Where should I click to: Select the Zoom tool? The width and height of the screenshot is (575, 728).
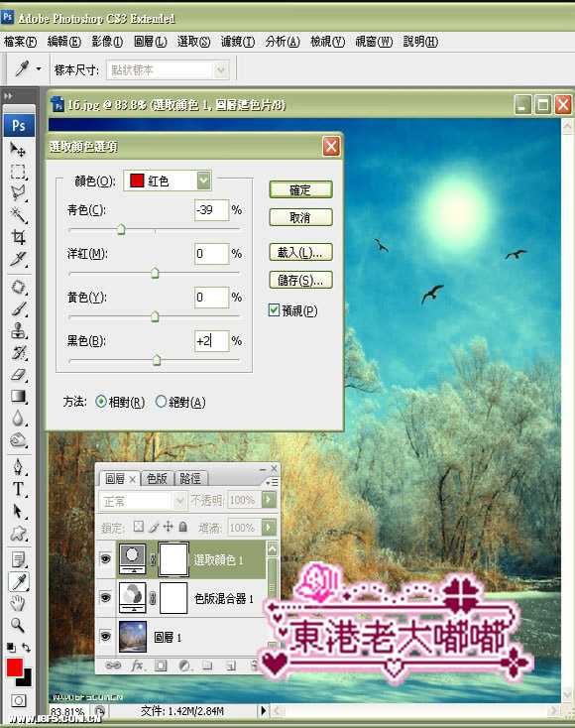click(x=18, y=626)
